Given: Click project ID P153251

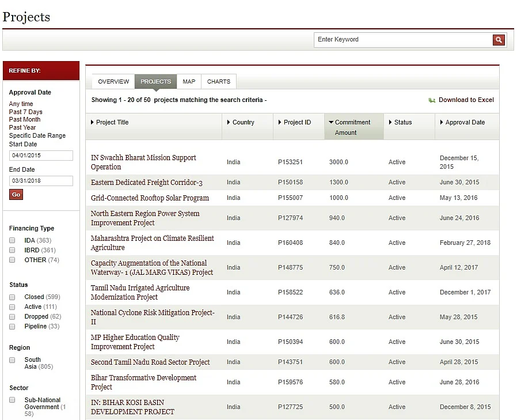Looking at the screenshot, I should click(290, 162).
